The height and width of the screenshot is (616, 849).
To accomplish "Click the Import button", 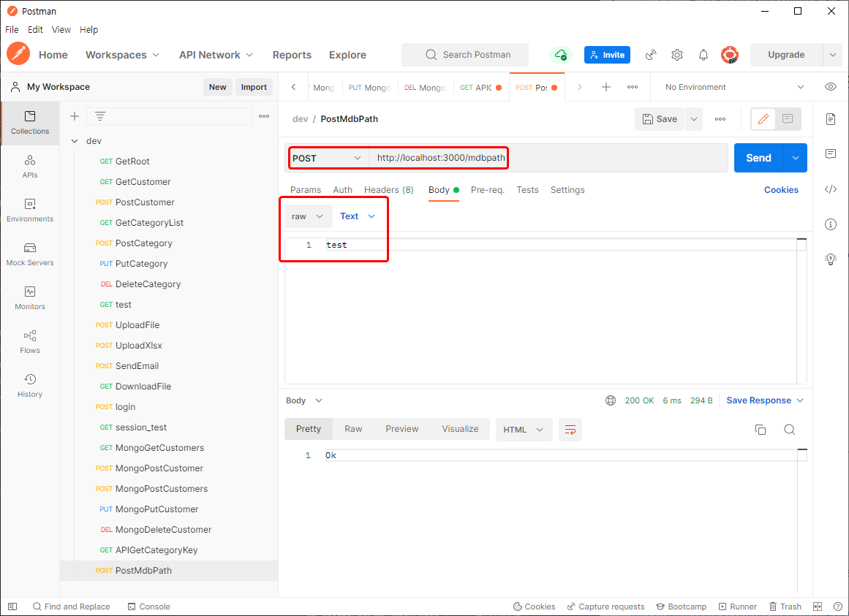I will [254, 87].
